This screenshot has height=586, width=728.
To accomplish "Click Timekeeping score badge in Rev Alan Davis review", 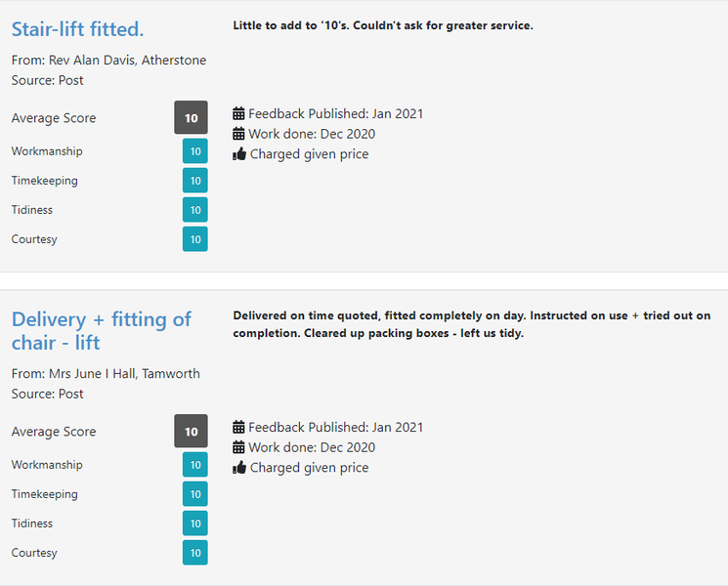I will (x=194, y=181).
